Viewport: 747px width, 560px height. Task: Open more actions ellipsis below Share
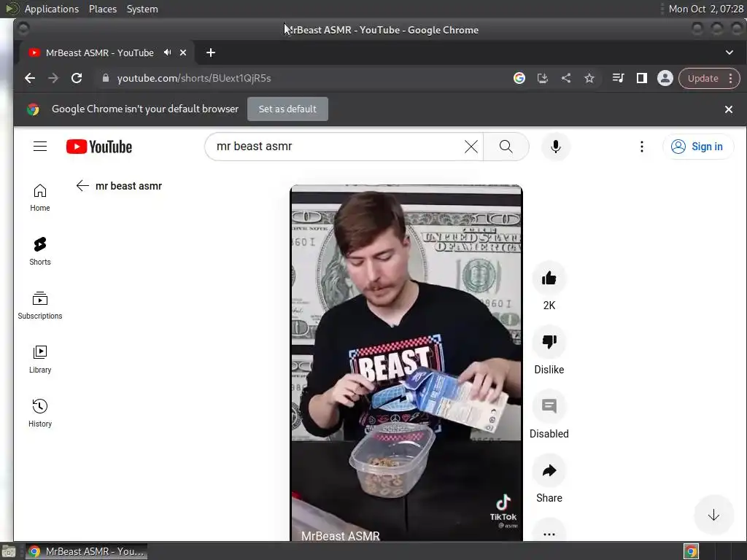tap(549, 534)
